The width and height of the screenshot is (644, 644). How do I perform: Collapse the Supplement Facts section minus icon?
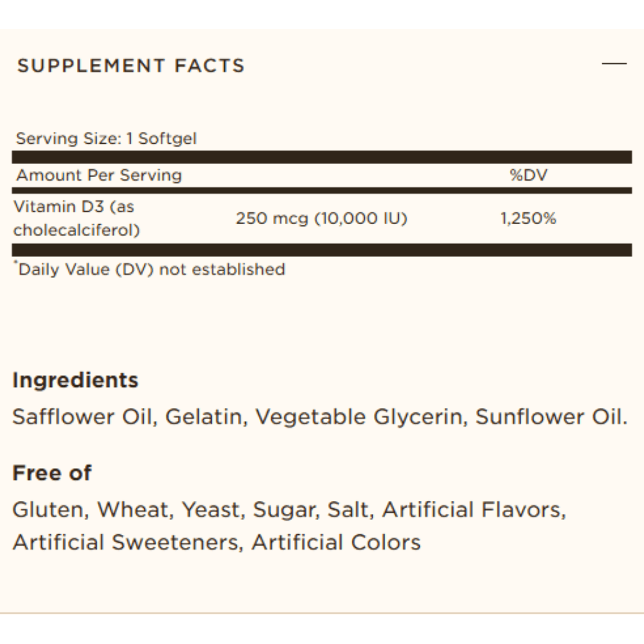614,64
